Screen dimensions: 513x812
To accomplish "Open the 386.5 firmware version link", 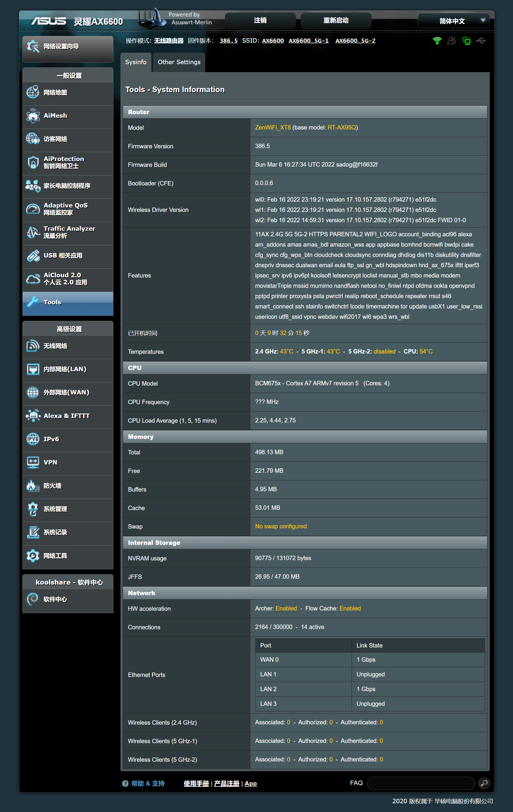I will click(229, 41).
